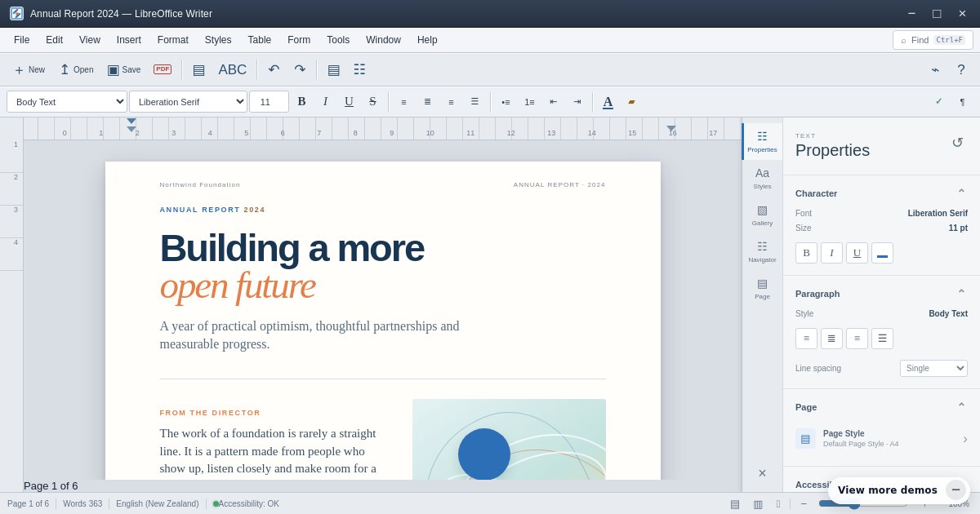
Task: Minimize the View more demos pill
Action: click(x=955, y=490)
